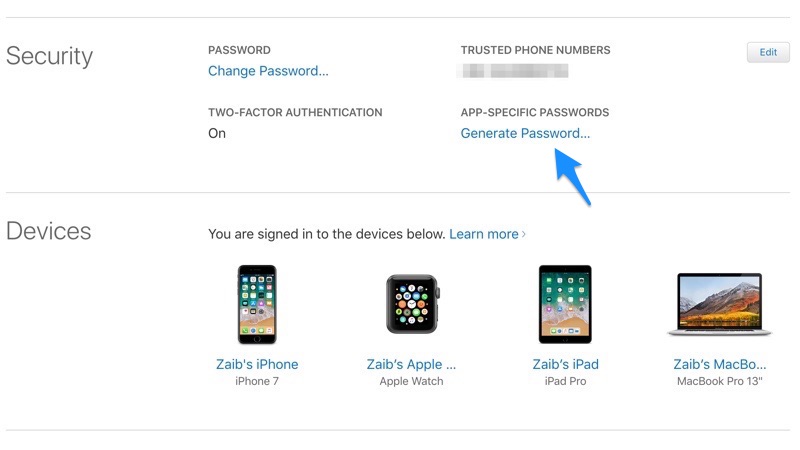Open the Zaib's MacBo... device link
800x450 pixels.
(719, 364)
